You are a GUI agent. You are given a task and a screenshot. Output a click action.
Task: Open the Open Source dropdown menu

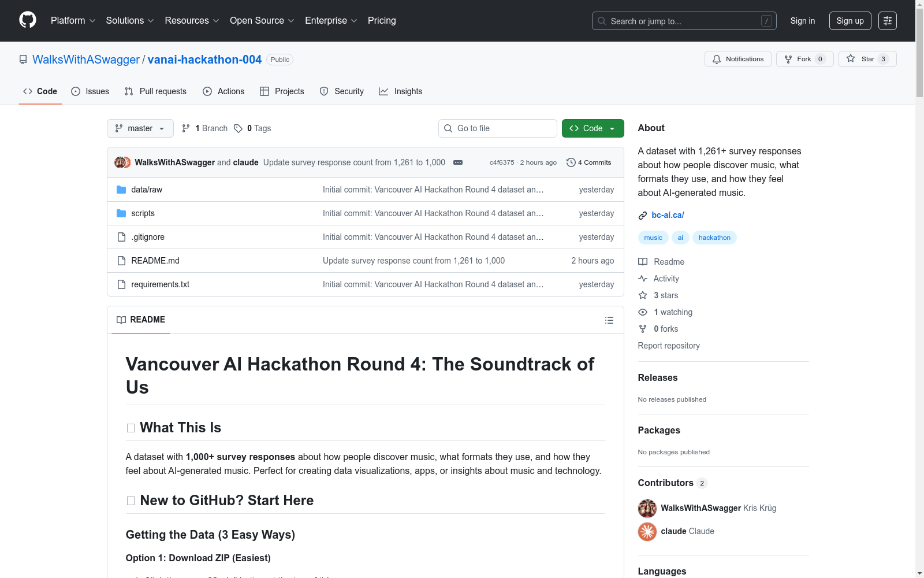[x=262, y=21]
